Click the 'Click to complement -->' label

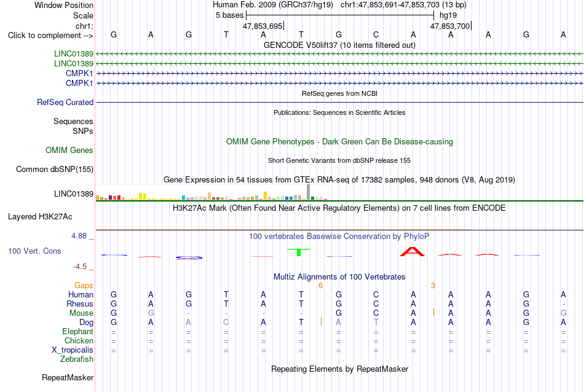pos(50,36)
